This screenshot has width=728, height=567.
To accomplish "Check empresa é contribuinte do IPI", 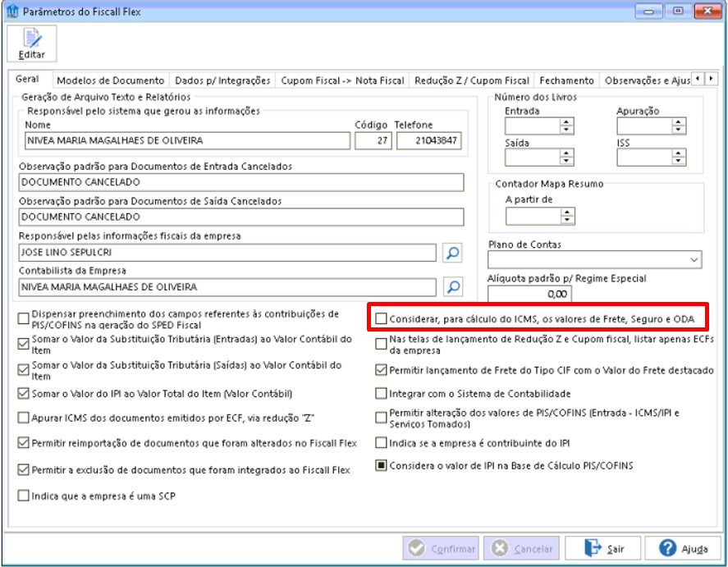I will pos(381,442).
